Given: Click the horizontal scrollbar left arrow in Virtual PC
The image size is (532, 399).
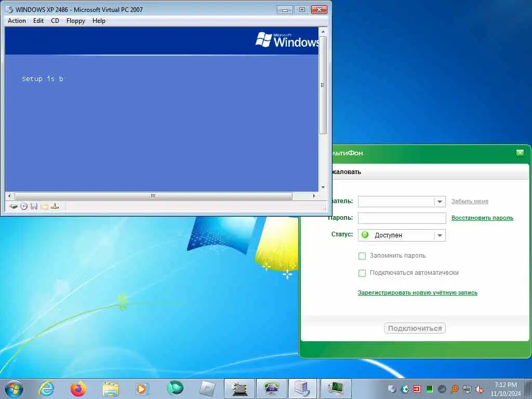Looking at the screenshot, I should coord(9,196).
